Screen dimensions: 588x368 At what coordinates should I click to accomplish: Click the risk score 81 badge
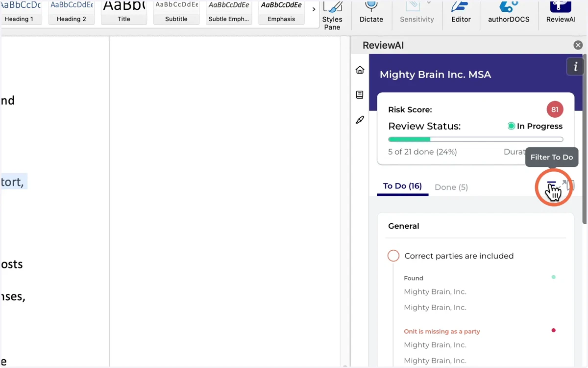555,109
